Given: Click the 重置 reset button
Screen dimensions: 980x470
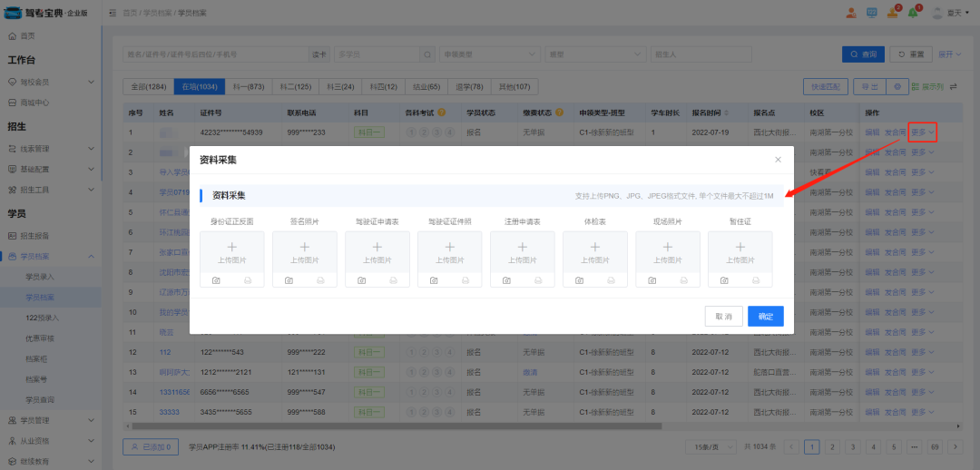Looking at the screenshot, I should pyautogui.click(x=911, y=54).
